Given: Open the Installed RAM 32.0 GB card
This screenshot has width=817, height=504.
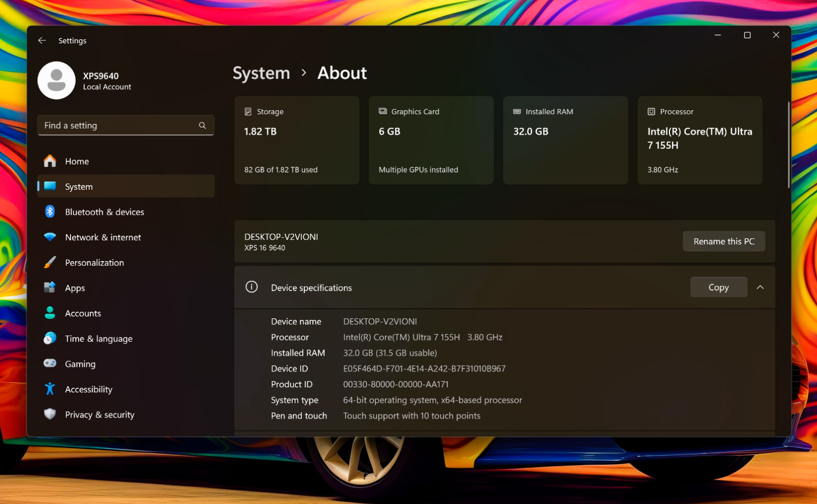Looking at the screenshot, I should pyautogui.click(x=565, y=140).
